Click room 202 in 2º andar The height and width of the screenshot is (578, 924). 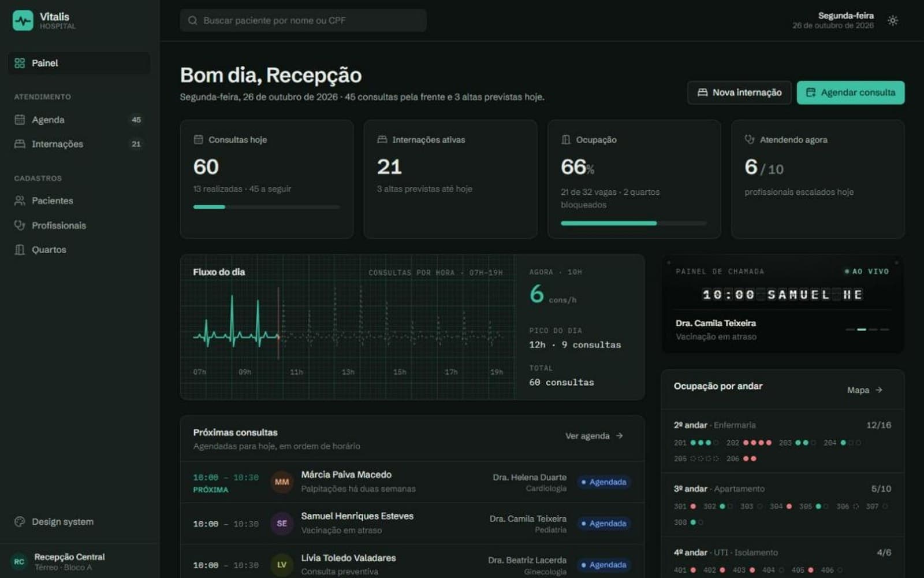pyautogui.click(x=748, y=443)
